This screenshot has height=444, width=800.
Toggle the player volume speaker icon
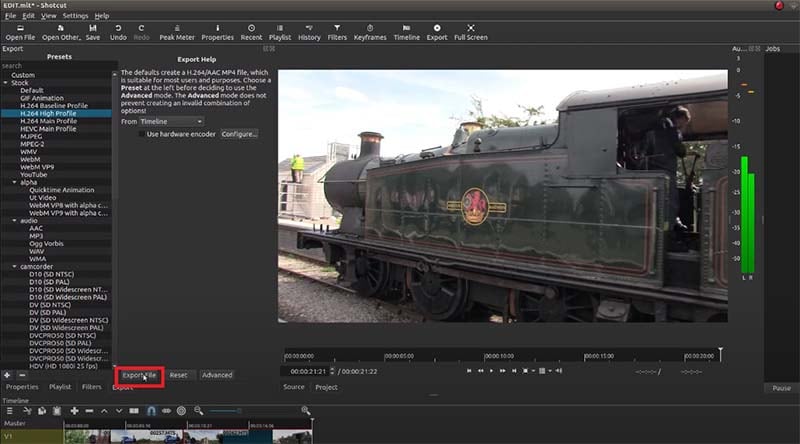pos(559,371)
